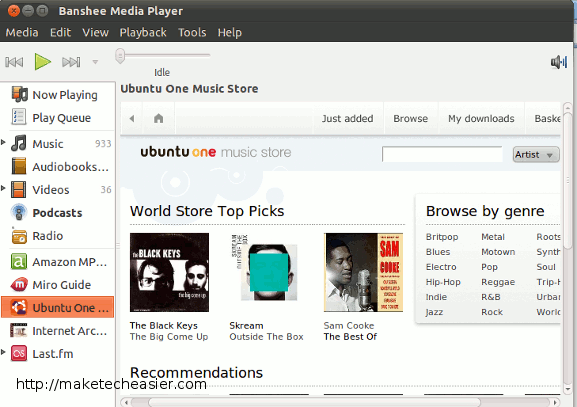Click the Ubuntu One logo icon
The width and height of the screenshot is (577, 407).
pos(18,307)
